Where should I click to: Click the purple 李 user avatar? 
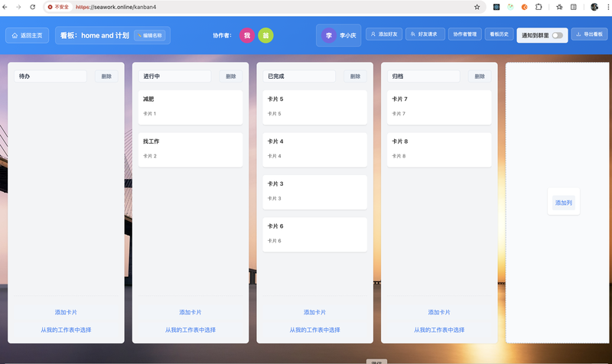[x=329, y=35]
